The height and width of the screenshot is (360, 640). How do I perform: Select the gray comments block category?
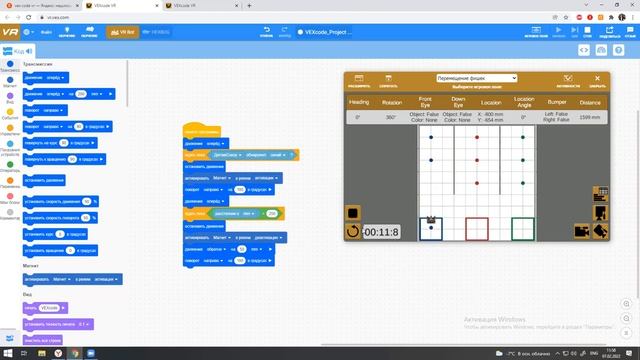[x=10, y=214]
